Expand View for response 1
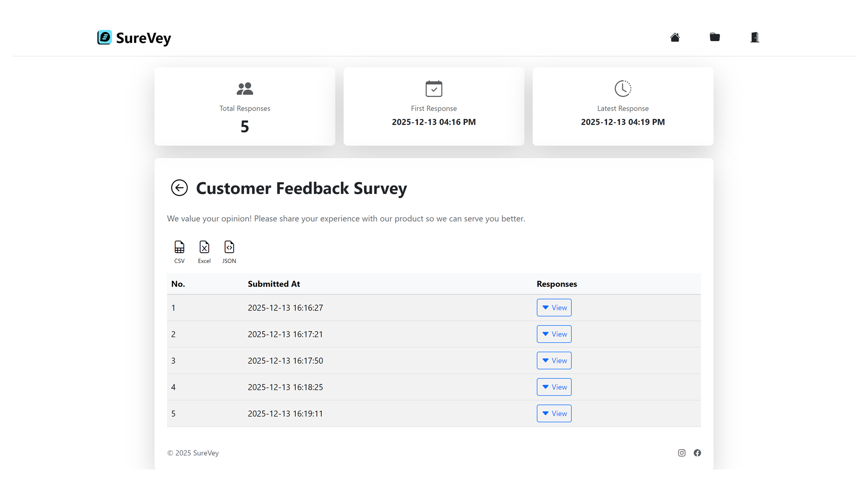 tap(554, 308)
